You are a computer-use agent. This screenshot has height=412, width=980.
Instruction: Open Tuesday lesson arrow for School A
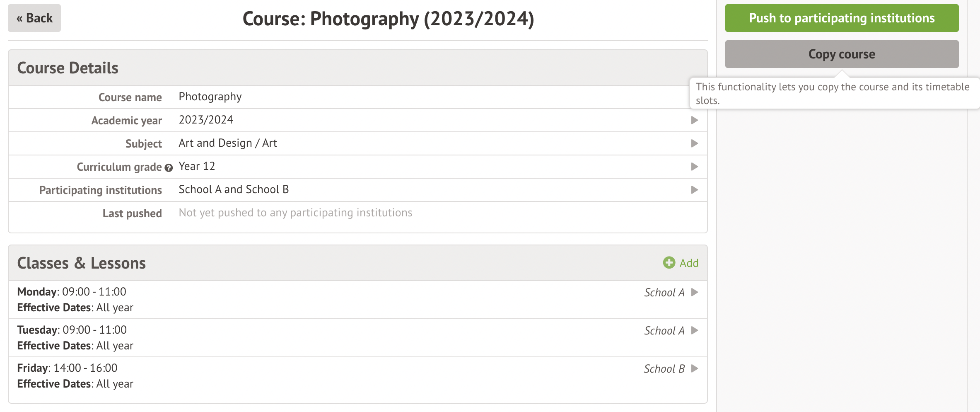coord(695,330)
